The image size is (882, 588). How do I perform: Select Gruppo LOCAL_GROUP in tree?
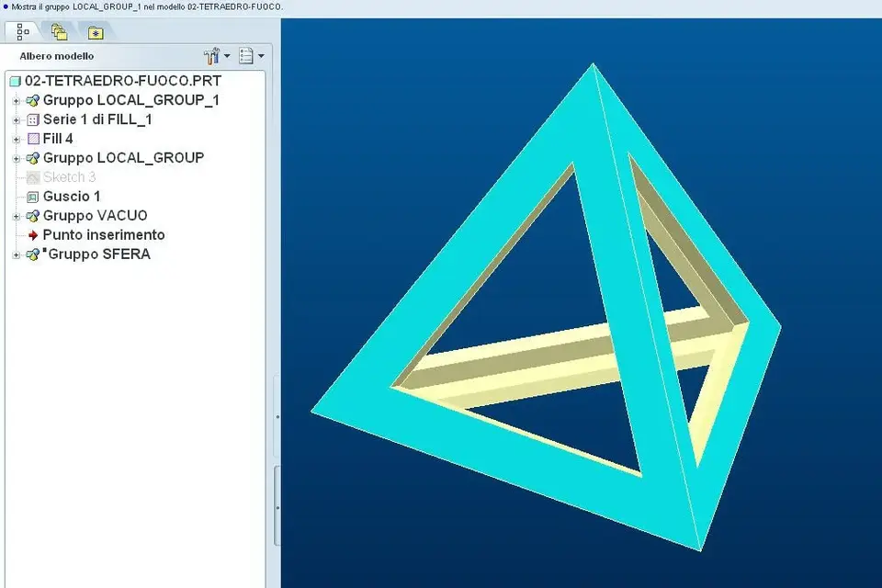tap(123, 157)
